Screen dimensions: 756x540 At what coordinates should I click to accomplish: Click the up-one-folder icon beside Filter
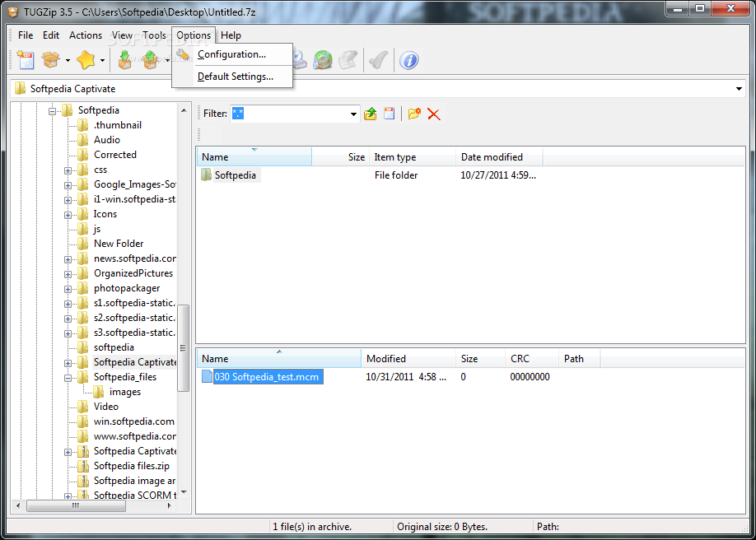pos(371,114)
